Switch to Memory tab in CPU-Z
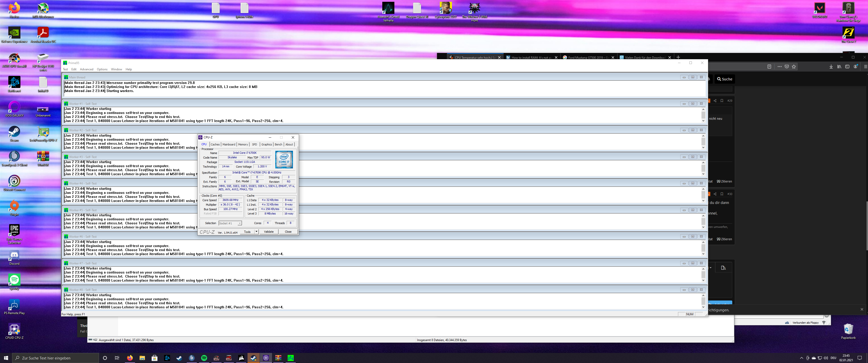The width and height of the screenshot is (868, 363). click(x=242, y=144)
